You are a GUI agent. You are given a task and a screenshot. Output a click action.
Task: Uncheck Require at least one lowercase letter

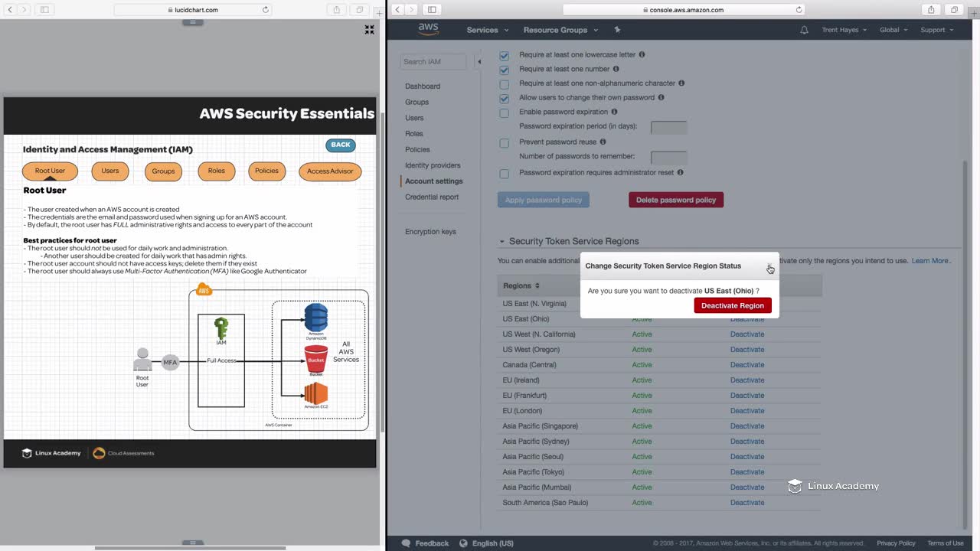pos(504,55)
